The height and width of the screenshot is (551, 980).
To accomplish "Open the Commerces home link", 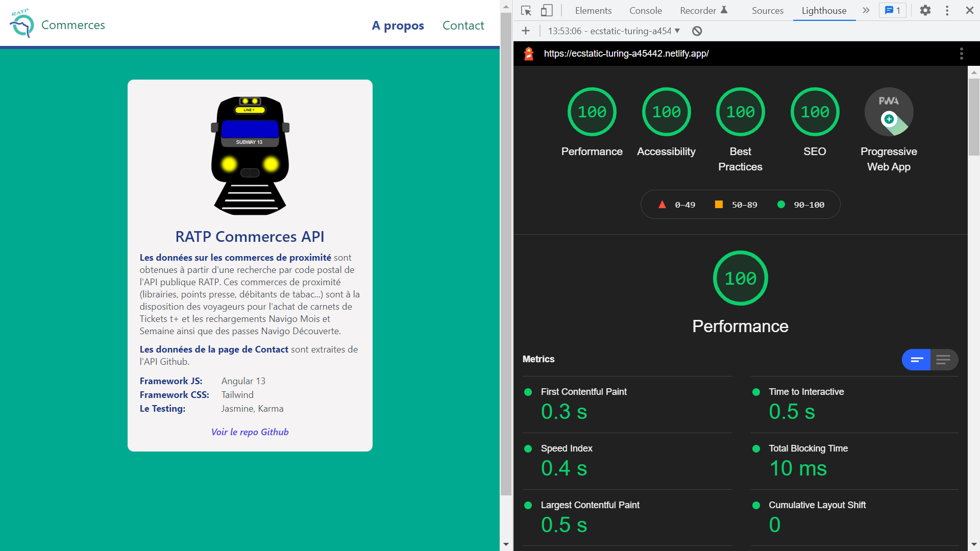I will pyautogui.click(x=73, y=25).
